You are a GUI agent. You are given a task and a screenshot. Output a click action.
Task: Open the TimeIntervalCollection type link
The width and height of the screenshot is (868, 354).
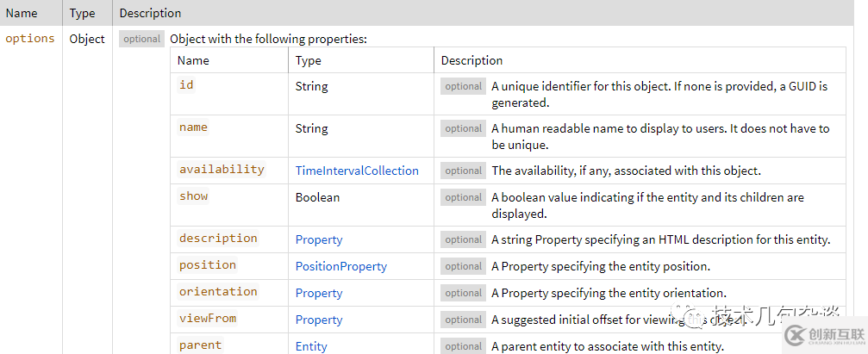click(x=357, y=171)
